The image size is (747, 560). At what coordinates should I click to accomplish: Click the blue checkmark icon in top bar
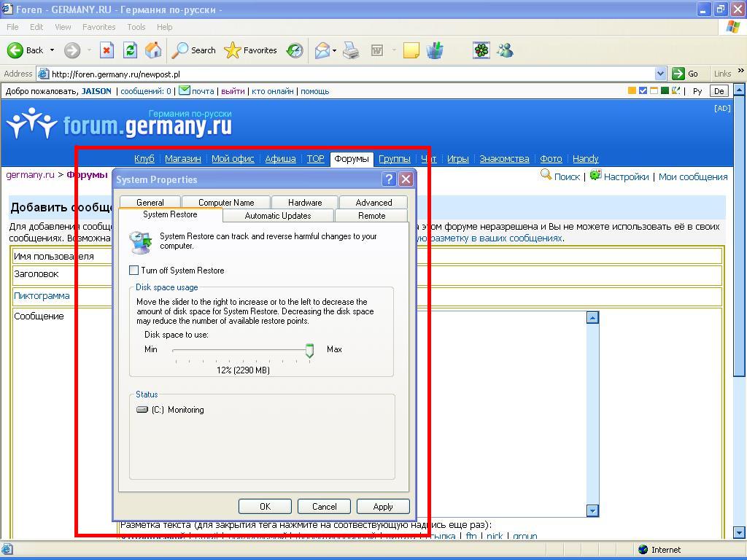[x=643, y=90]
